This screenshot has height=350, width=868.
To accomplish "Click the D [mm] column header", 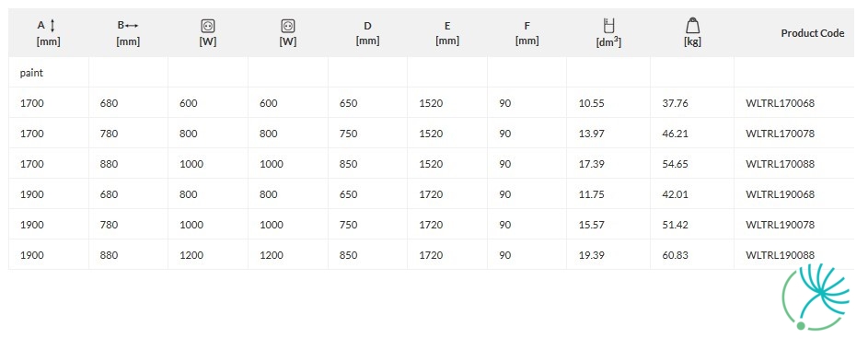I will [x=367, y=33].
